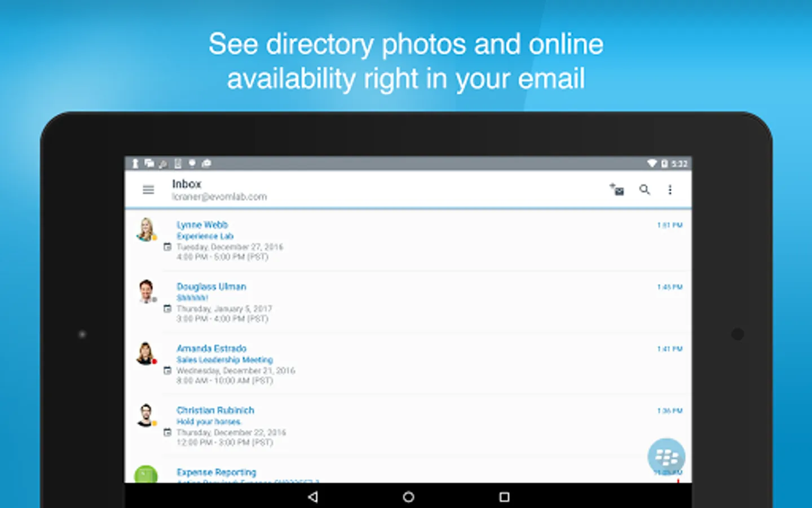Screen dimensions: 812x508
Task: Open the email from Amanda Estrada
Action: (x=408, y=364)
